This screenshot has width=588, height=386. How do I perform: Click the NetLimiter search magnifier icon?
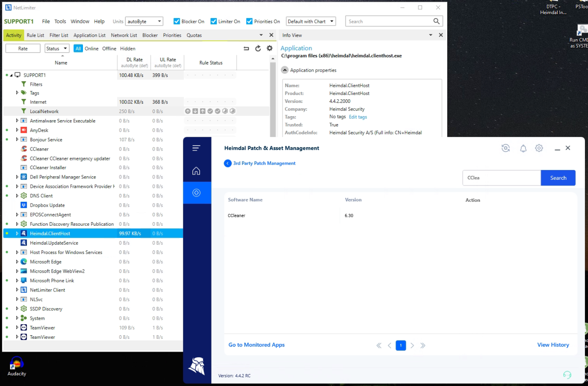[x=437, y=21]
